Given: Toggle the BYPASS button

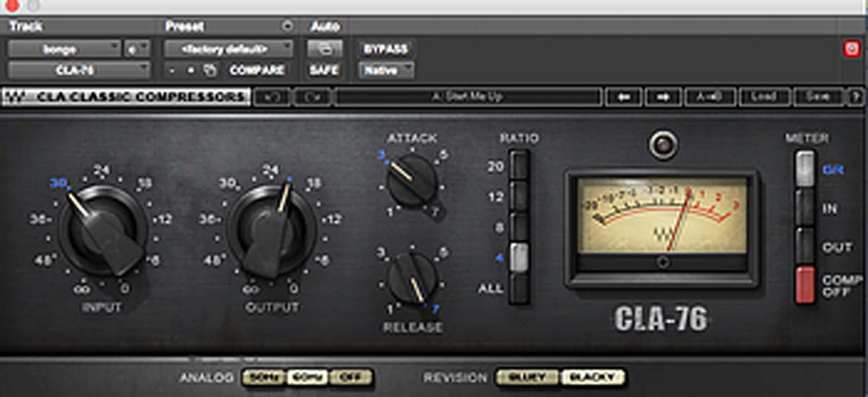Looking at the screenshot, I should tap(385, 49).
